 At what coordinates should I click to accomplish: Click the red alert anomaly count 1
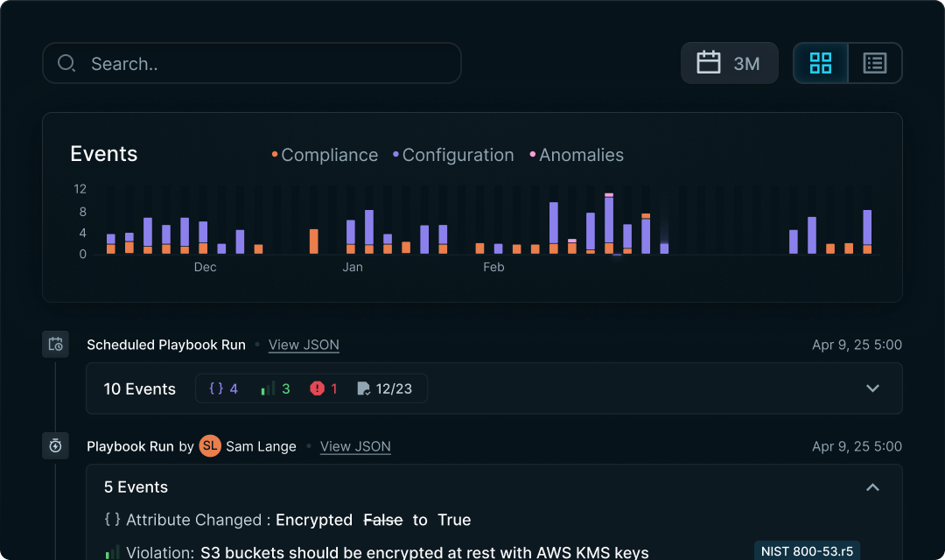click(x=324, y=388)
